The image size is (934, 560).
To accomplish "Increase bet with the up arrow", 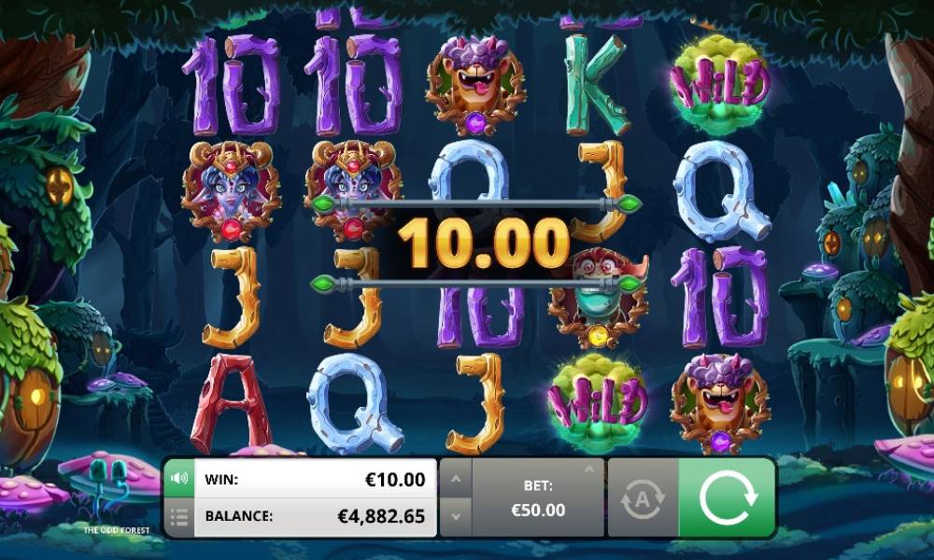I will tap(456, 478).
